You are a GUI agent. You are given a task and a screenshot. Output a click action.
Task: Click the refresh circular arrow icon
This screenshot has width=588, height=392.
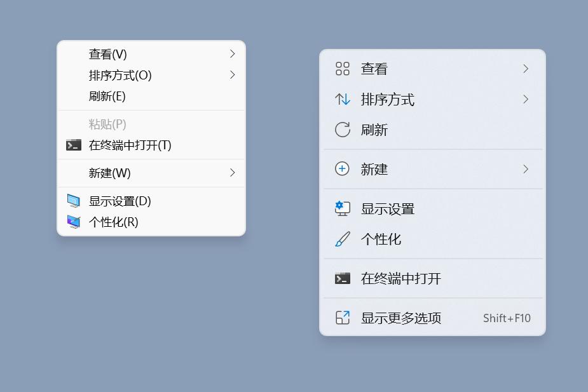click(342, 130)
